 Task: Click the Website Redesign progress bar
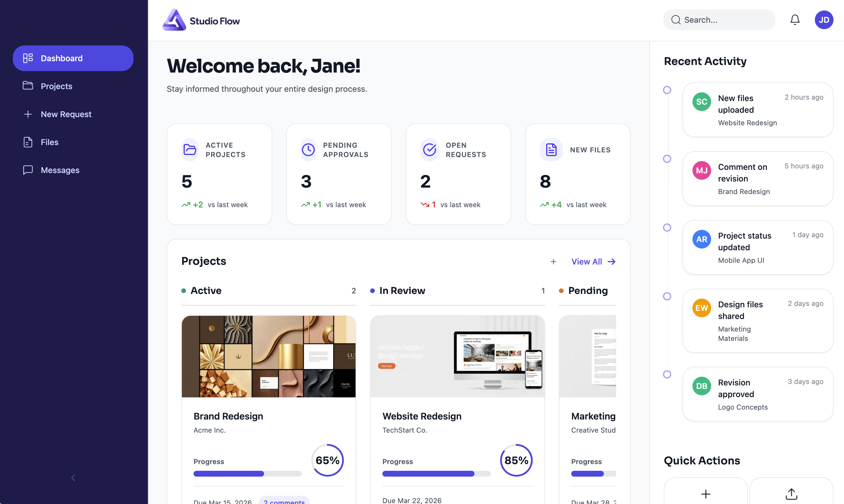point(437,473)
